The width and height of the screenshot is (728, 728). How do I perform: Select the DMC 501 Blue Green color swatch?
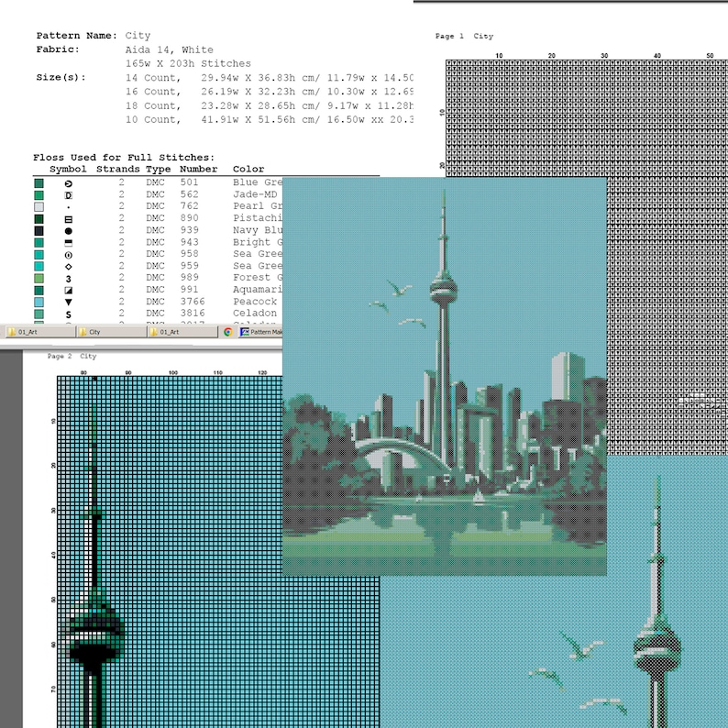click(x=39, y=183)
